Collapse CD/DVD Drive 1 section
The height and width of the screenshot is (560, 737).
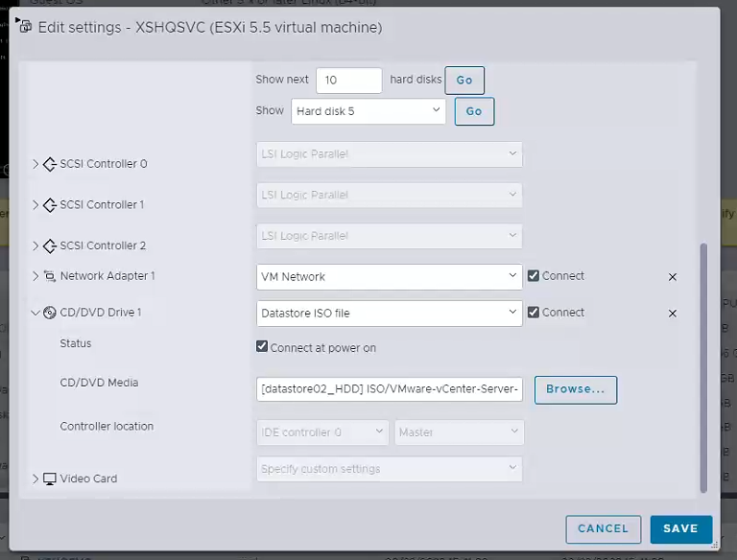point(36,313)
